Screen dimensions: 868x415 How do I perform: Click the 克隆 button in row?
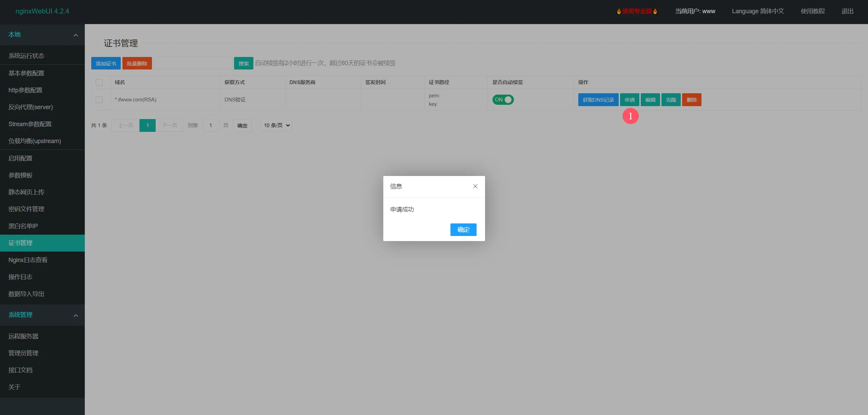tap(671, 100)
